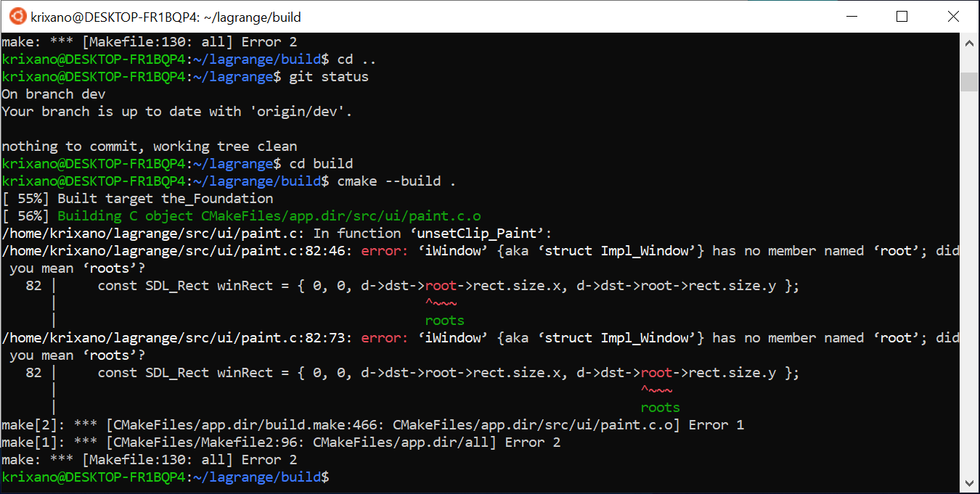Click the second red 'error:' label at 82:73
Screen dimensions: 980x494
(x=385, y=338)
